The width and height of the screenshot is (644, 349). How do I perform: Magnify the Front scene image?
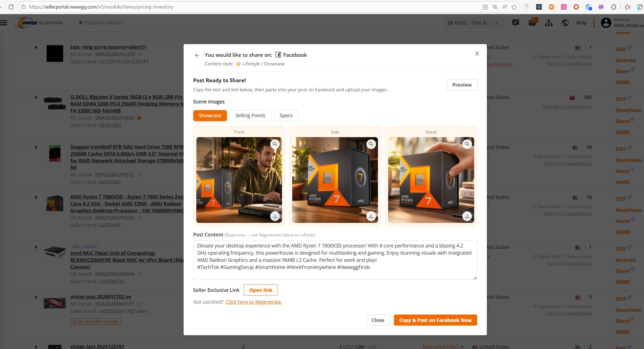click(x=275, y=144)
